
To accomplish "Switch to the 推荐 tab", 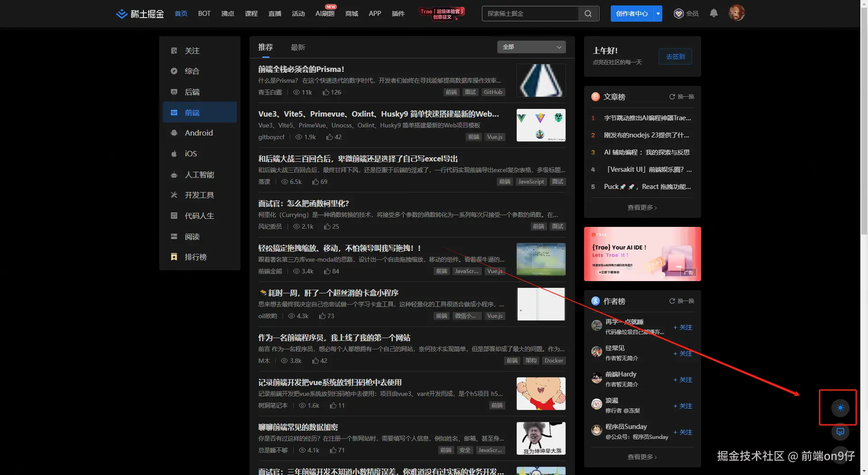I will click(x=265, y=47).
